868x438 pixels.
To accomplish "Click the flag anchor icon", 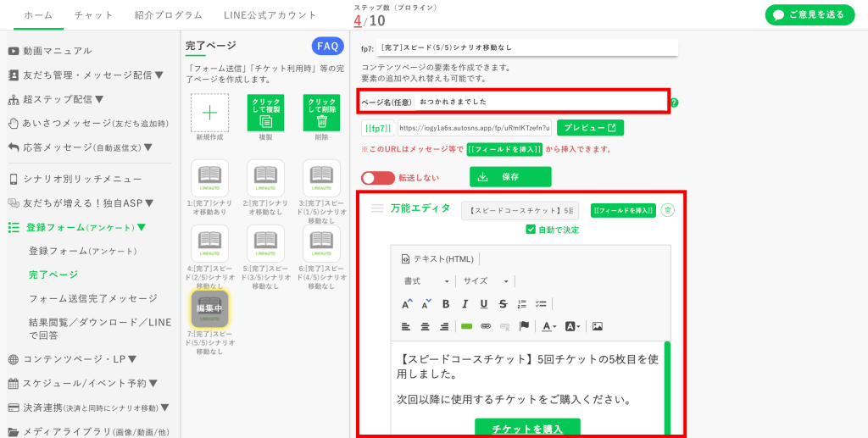I will [524, 326].
